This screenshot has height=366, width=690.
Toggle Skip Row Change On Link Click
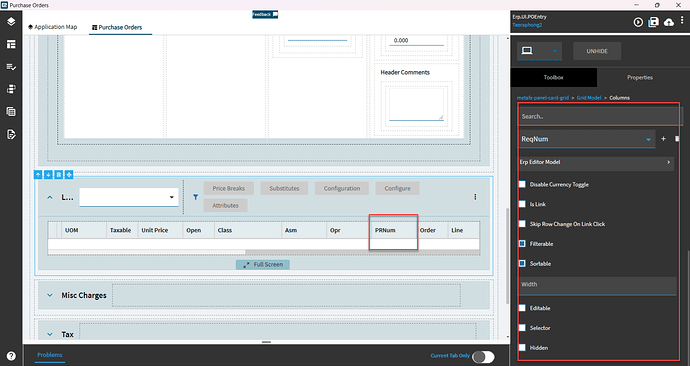coord(522,224)
